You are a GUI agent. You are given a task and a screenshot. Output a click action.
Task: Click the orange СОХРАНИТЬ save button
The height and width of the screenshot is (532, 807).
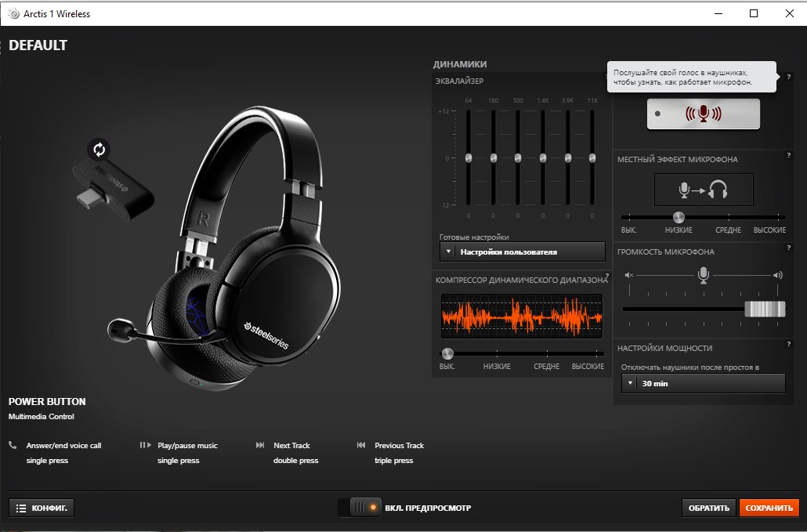pyautogui.click(x=769, y=508)
